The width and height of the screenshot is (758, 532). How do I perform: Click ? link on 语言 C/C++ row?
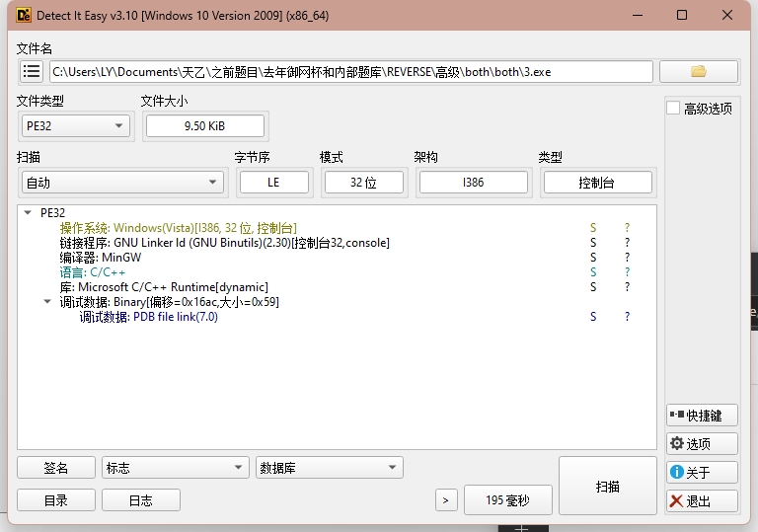[x=627, y=272]
